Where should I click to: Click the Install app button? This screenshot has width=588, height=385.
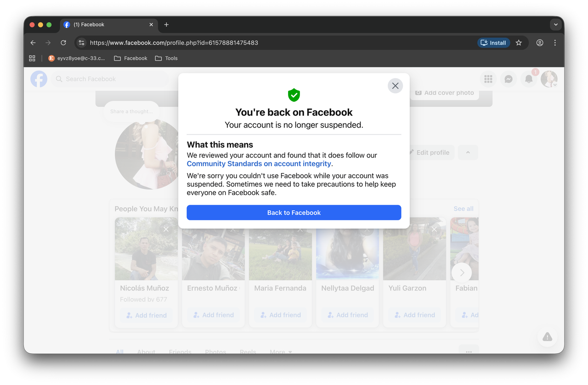pyautogui.click(x=493, y=43)
